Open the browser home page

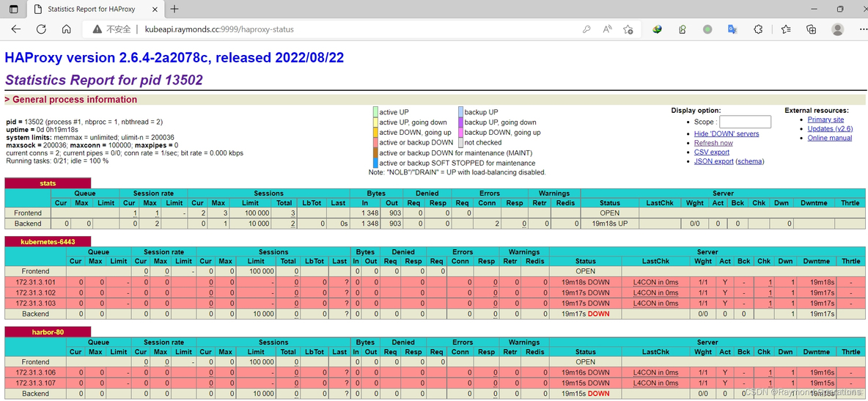coord(66,29)
